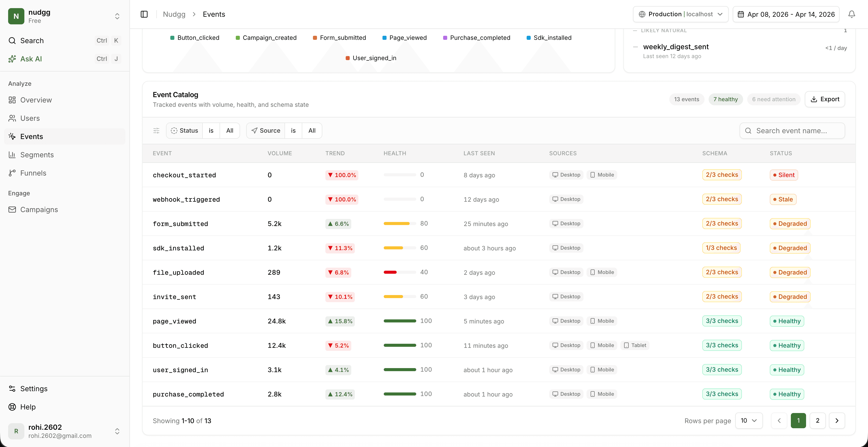Click the Mobile source chip for checkout_started
The image size is (868, 447).
(602, 175)
